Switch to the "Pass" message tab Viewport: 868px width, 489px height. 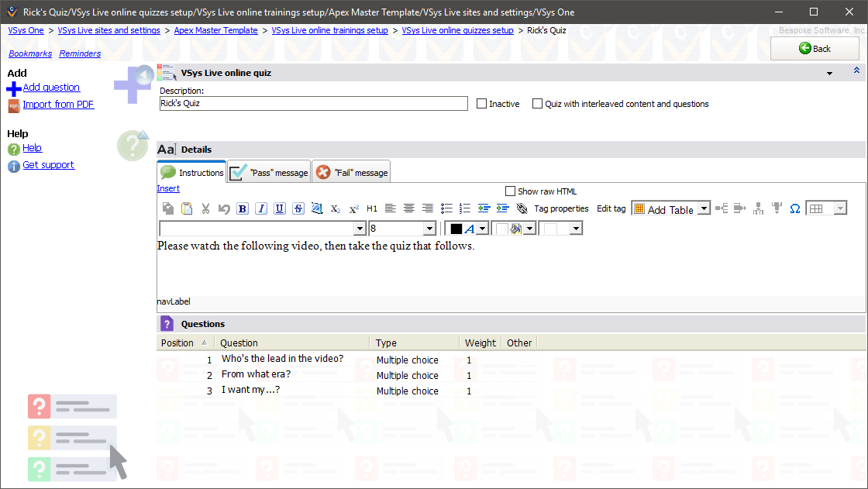pos(269,172)
